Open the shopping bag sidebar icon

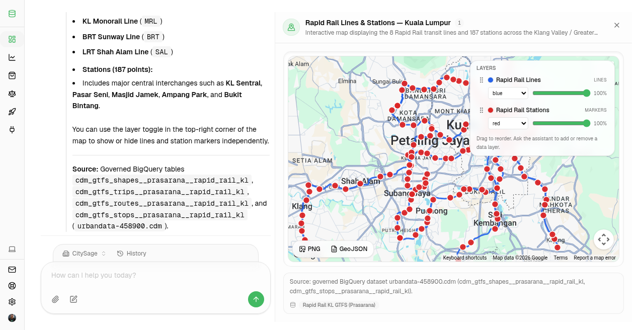[x=12, y=75]
